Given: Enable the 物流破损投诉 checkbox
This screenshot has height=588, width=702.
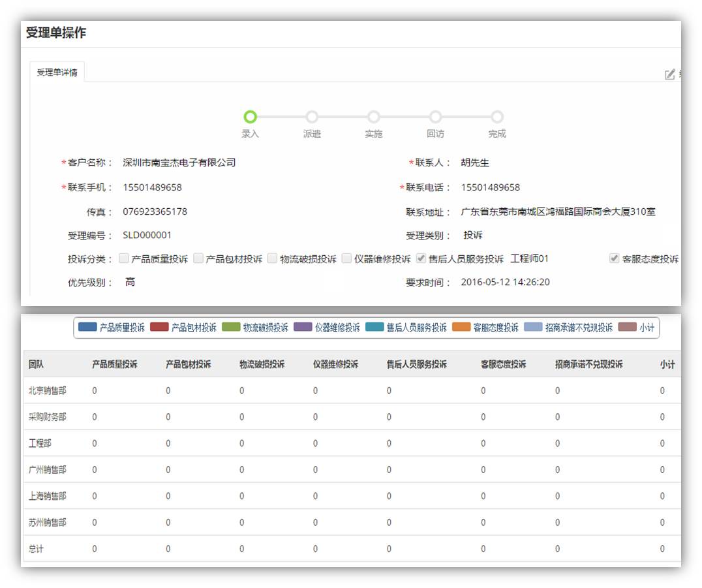Looking at the screenshot, I should (x=273, y=258).
